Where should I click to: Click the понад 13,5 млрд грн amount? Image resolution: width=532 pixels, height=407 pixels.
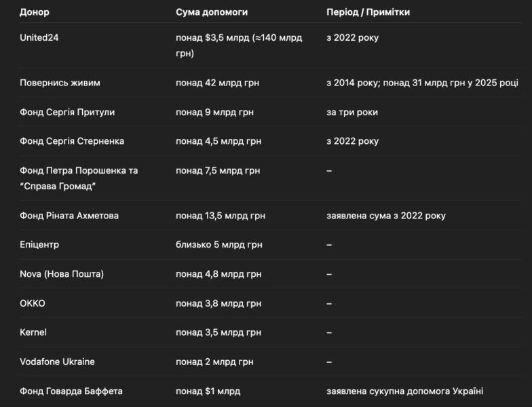coord(221,216)
